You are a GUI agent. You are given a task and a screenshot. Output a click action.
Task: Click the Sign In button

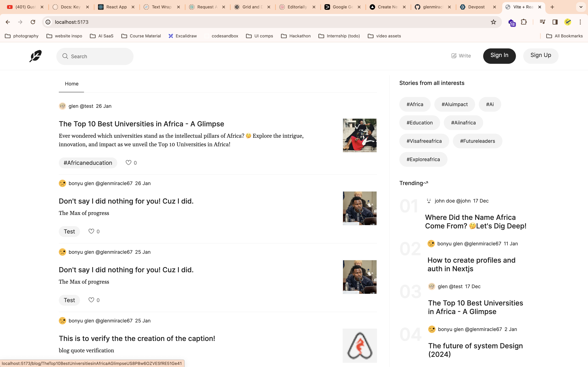[499, 56]
